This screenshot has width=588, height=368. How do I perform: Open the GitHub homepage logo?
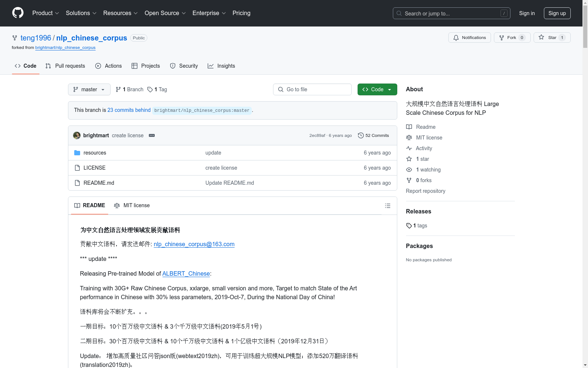point(18,13)
